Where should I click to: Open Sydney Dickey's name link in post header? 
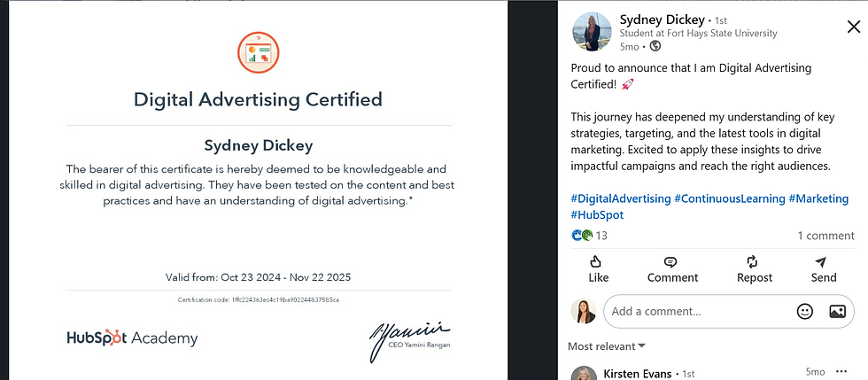pyautogui.click(x=663, y=20)
